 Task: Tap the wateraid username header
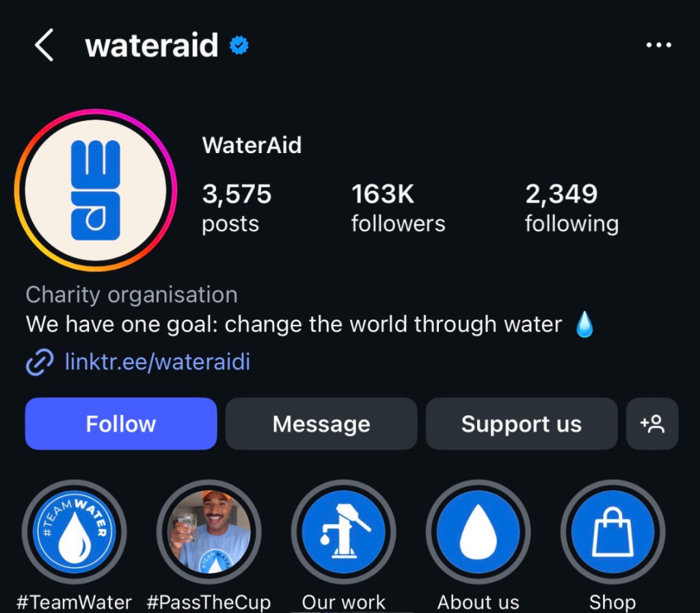pyautogui.click(x=151, y=46)
